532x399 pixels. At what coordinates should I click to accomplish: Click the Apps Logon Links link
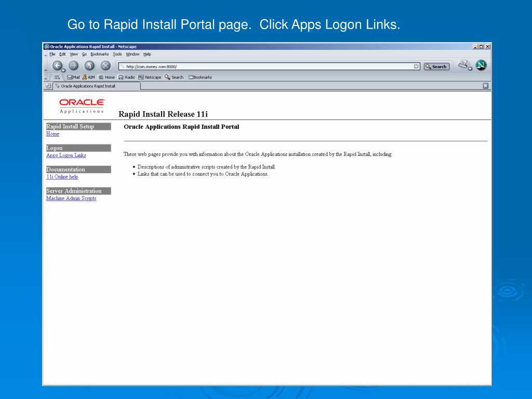pos(66,155)
